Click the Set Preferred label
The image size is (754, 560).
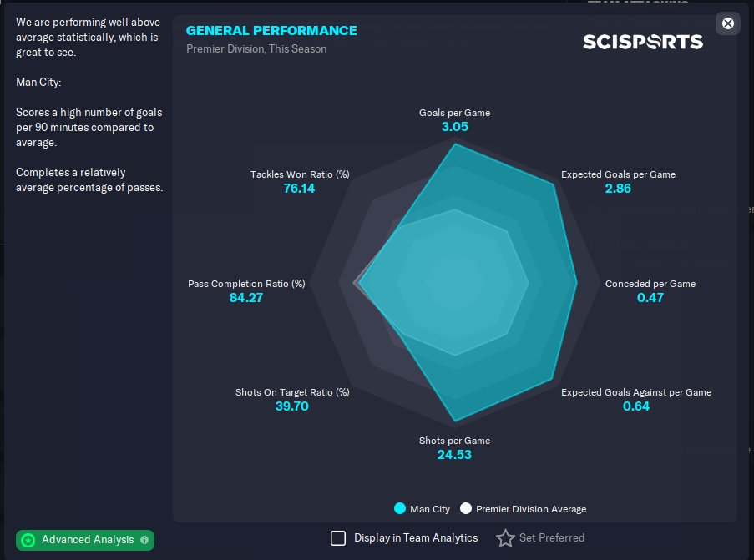coord(552,538)
